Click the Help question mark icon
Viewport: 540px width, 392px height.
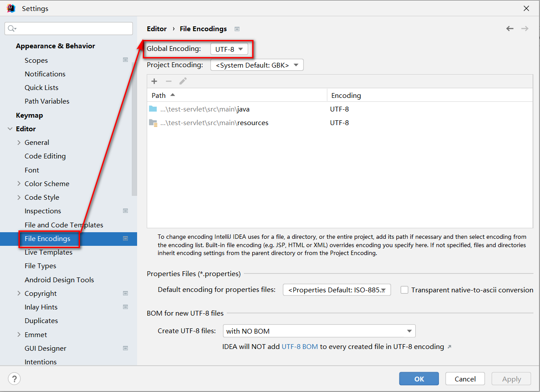[14, 379]
